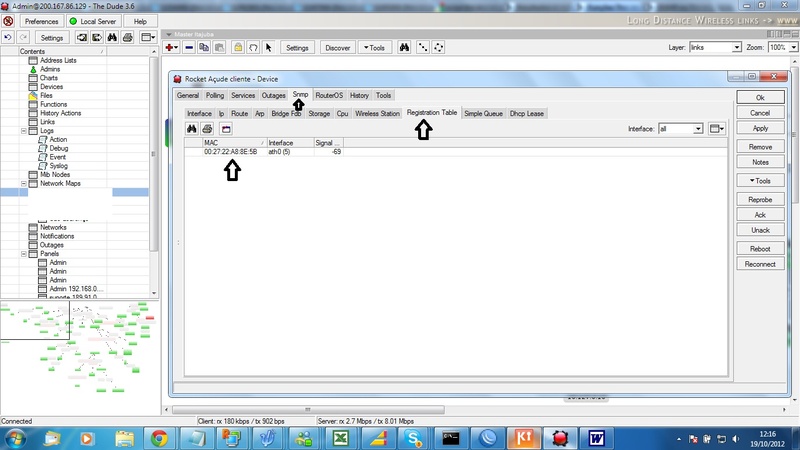Click the Preferences button
Viewport: 800px width, 450px height.
[41, 21]
